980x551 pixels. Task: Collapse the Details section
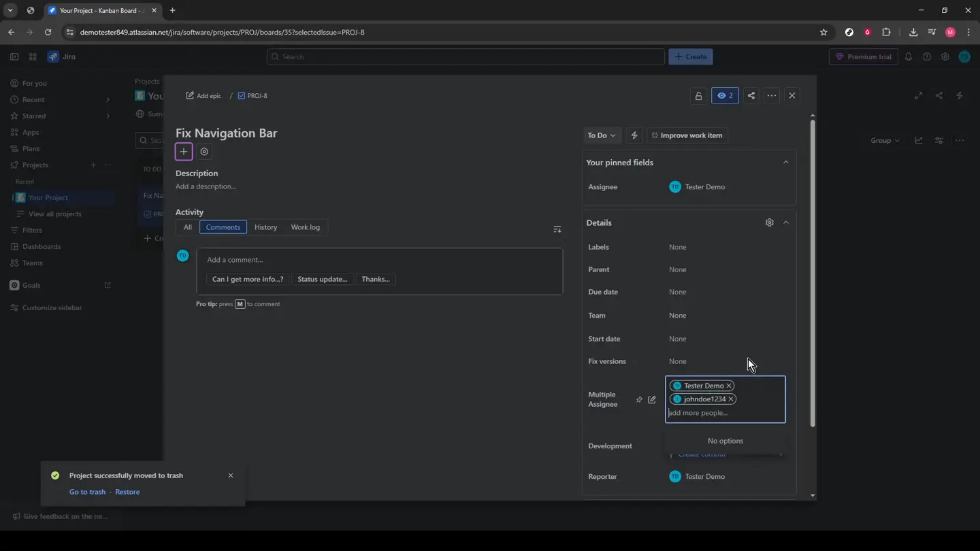[x=786, y=222]
